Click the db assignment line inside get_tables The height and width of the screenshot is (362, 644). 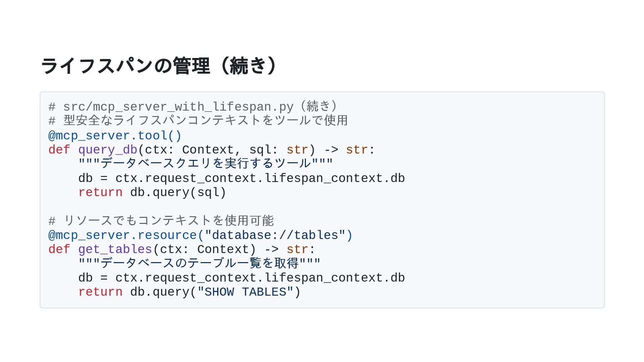click(x=241, y=278)
